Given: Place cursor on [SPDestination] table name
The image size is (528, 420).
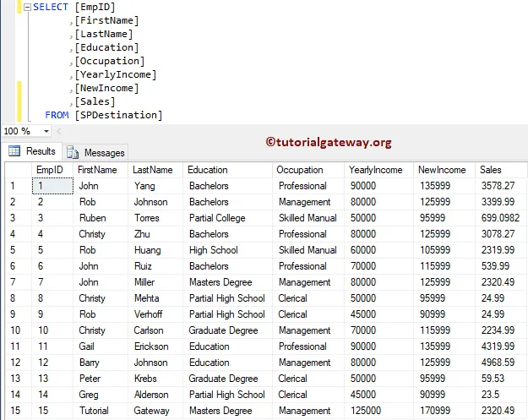Looking at the screenshot, I should [118, 115].
